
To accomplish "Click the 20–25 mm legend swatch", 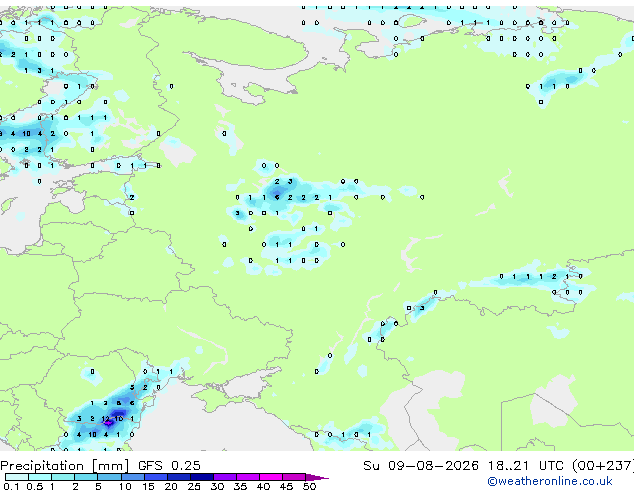I will [x=179, y=477].
